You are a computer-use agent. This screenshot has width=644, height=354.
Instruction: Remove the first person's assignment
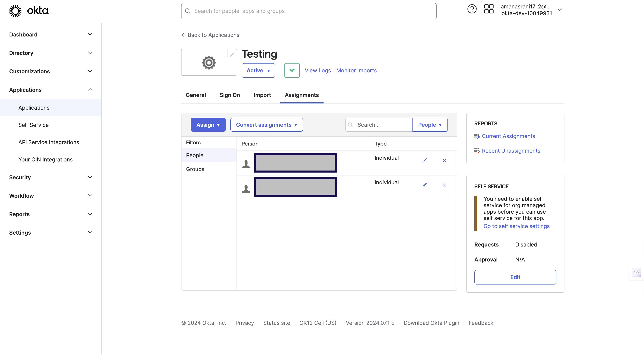(x=444, y=160)
